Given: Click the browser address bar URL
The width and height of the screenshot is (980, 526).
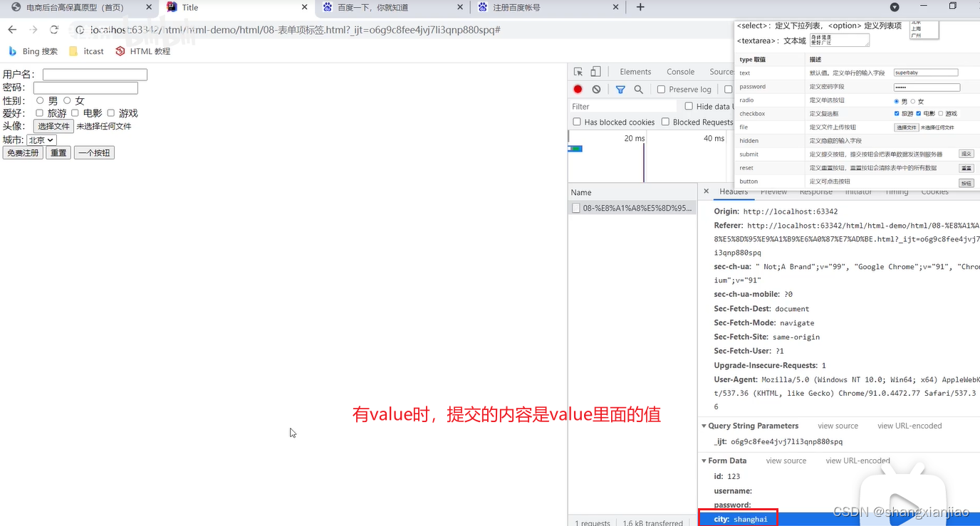Looking at the screenshot, I should (x=296, y=30).
